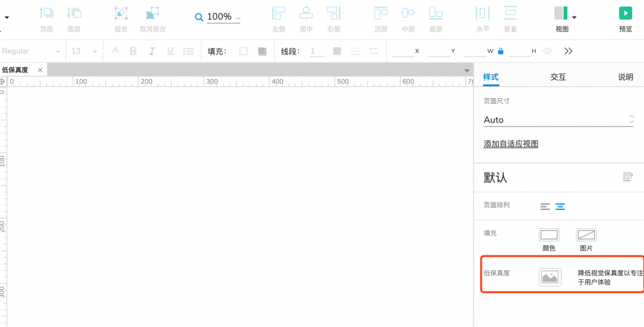Expand the 视图 view dropdown arrow

(574, 17)
